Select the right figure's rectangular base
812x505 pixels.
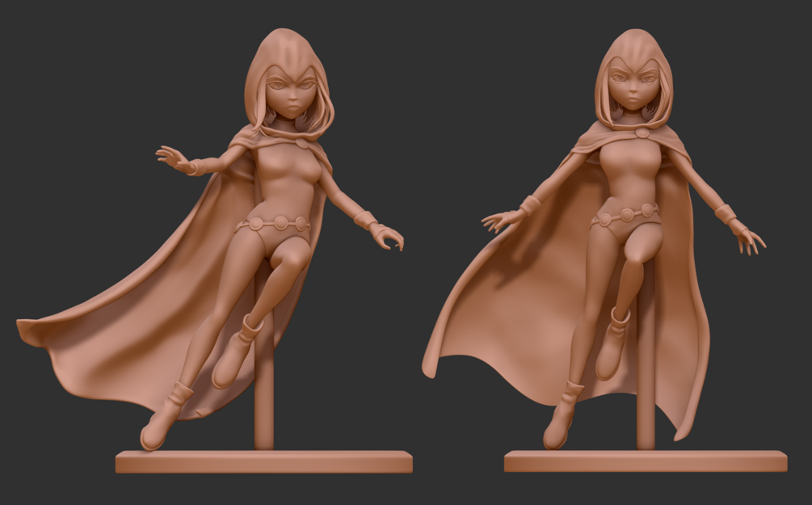click(646, 461)
